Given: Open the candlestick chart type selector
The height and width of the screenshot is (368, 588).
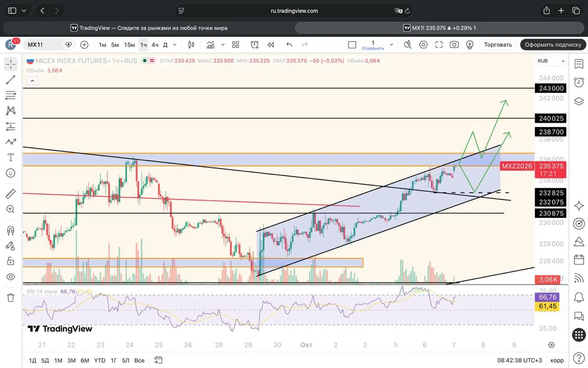Looking at the screenshot, I should (x=191, y=45).
